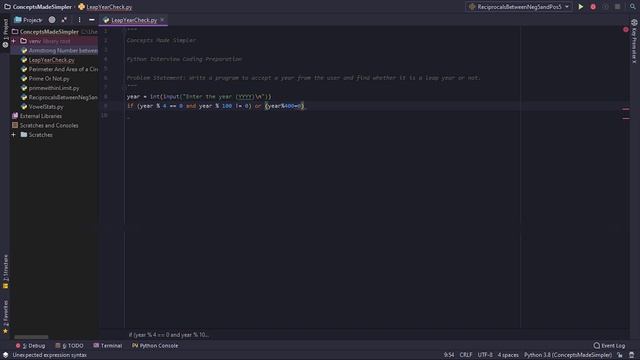Screen dimensions: 640x360
Task: Expand the Scratches folder
Action: click(13, 135)
